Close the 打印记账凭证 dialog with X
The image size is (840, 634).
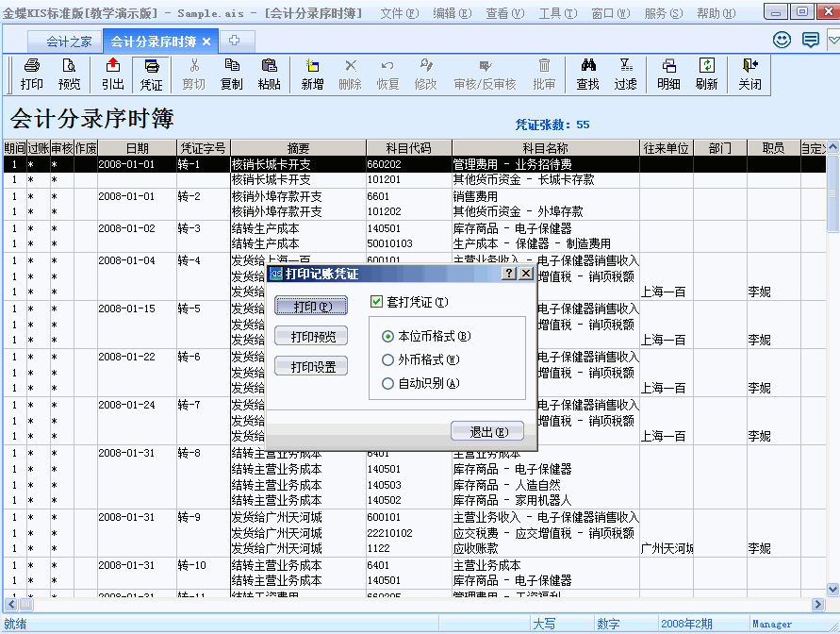click(526, 274)
